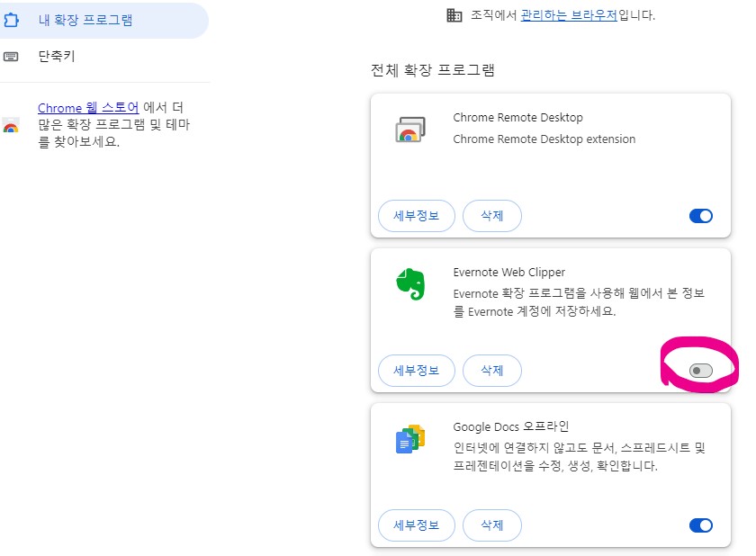The image size is (756, 556).
Task: Open the 관리하는 브라우저 link
Action: pos(569,15)
